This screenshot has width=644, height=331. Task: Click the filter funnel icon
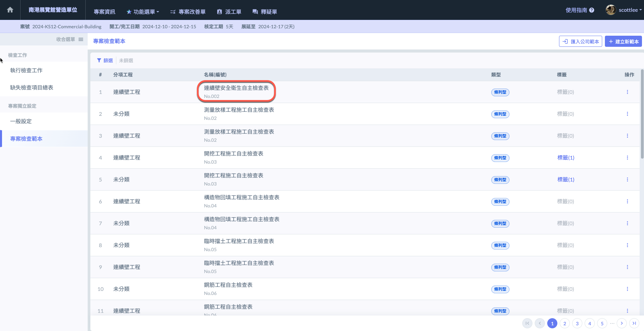99,61
